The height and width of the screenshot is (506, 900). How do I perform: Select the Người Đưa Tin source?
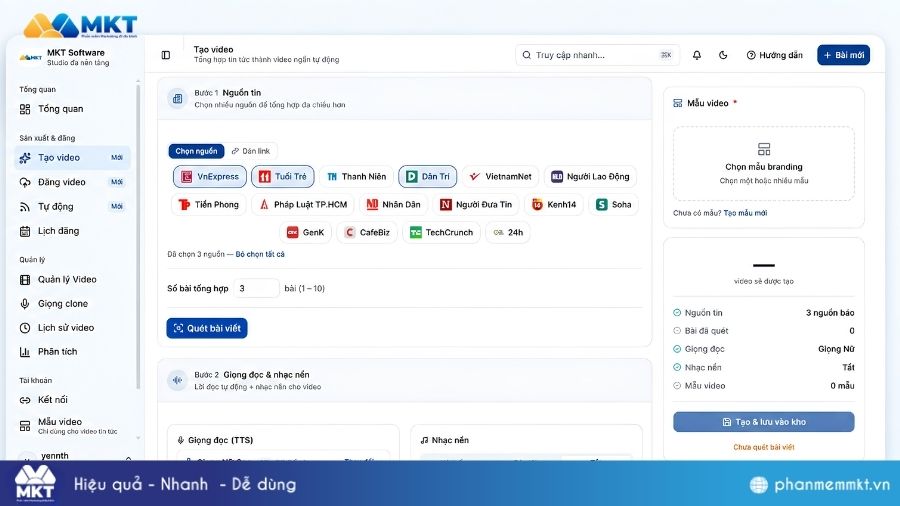[476, 205]
